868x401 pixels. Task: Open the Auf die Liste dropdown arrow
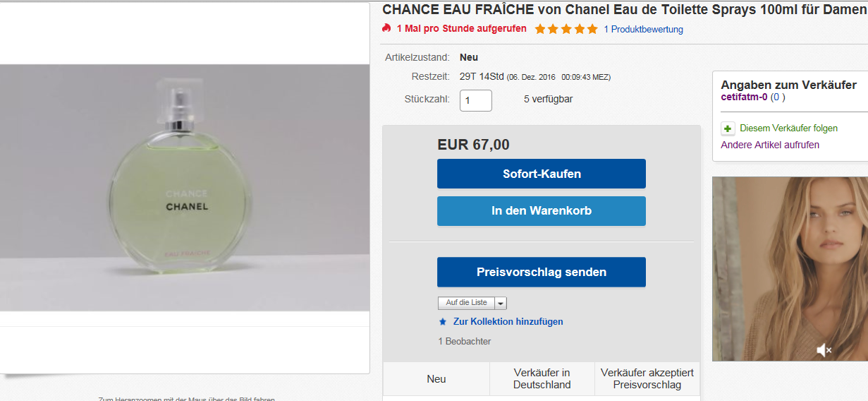click(x=501, y=303)
